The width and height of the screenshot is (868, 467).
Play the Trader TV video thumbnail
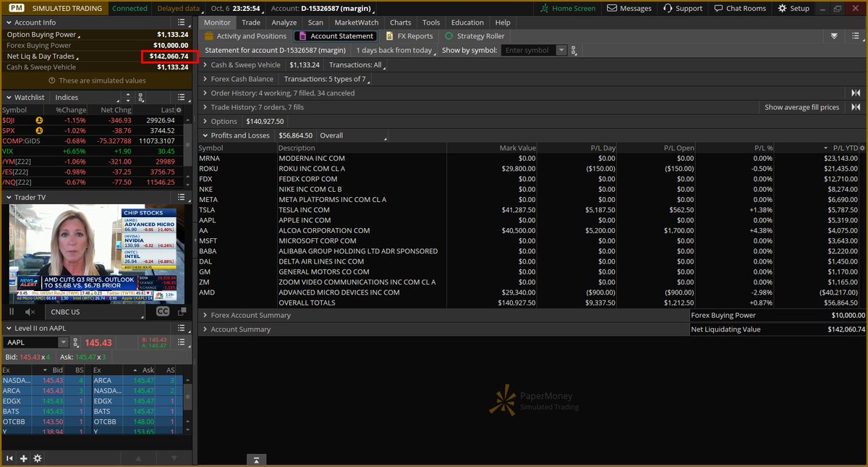click(97, 254)
